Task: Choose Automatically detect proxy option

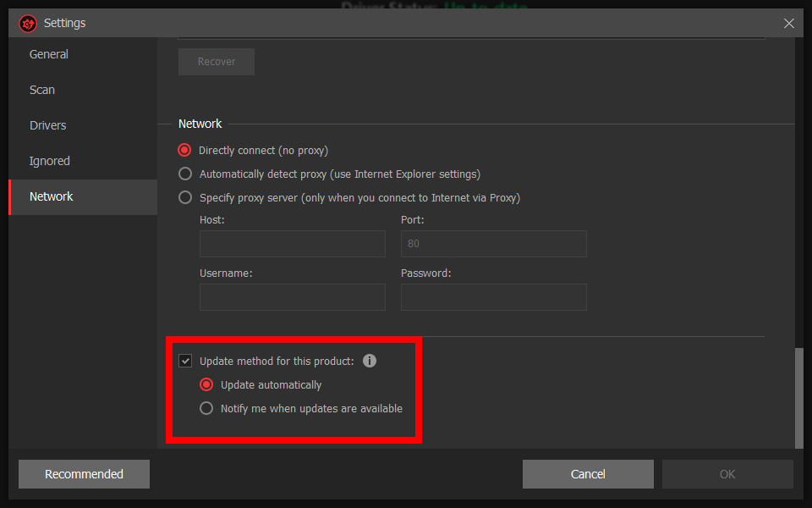Action: pyautogui.click(x=184, y=174)
